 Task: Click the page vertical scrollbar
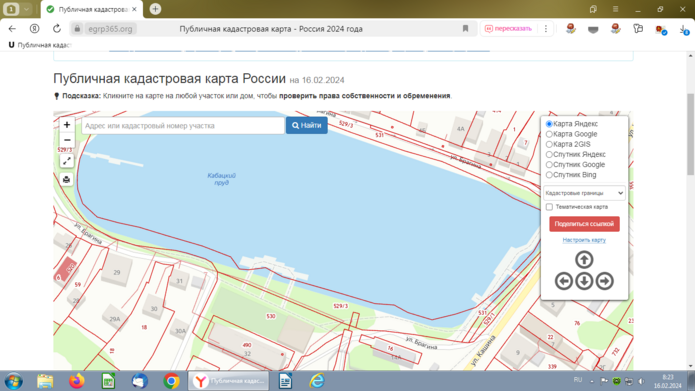(690, 134)
